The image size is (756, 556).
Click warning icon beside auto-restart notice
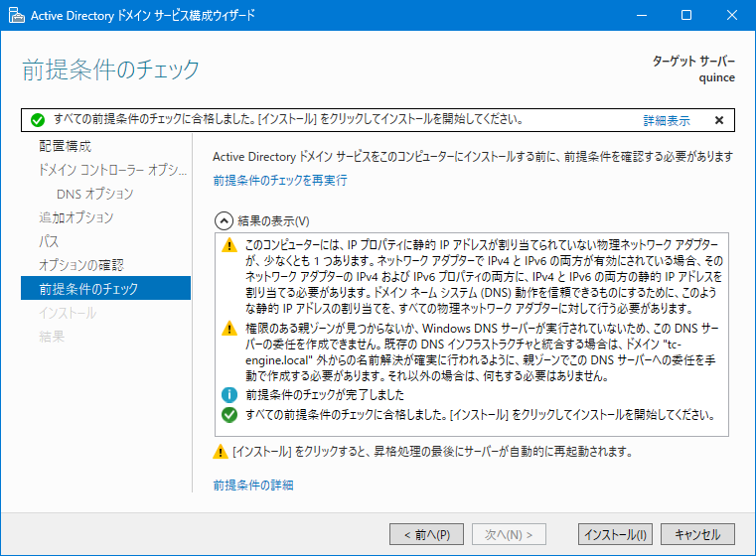click(x=221, y=452)
